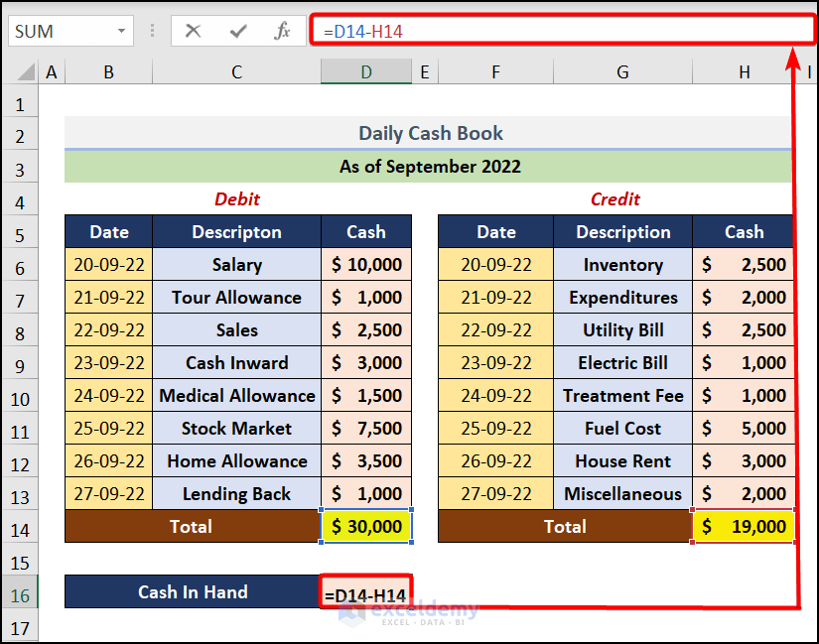Select column H header

pos(744,71)
